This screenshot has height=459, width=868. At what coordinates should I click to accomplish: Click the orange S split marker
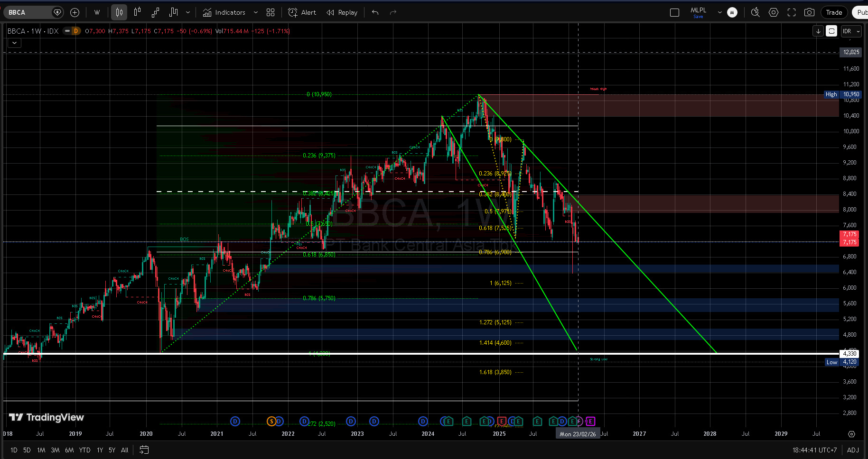[x=271, y=421]
